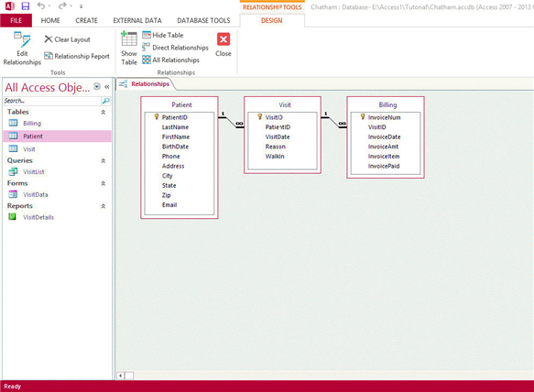
Task: Open the All Access Objects dropdown
Action: (97, 86)
